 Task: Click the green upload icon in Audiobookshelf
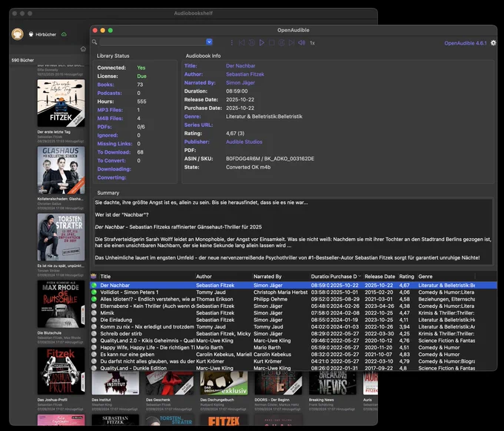click(x=64, y=34)
